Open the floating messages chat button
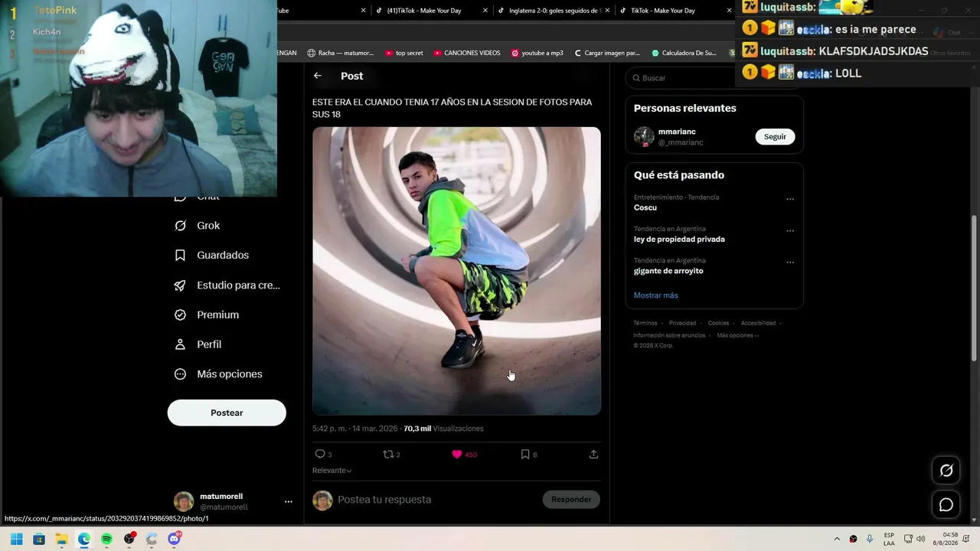 (x=946, y=505)
